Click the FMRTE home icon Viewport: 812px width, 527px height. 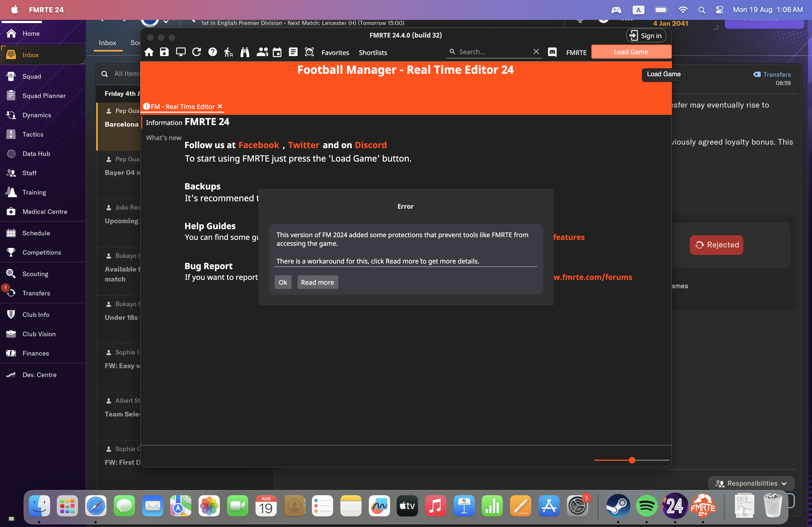click(x=149, y=52)
